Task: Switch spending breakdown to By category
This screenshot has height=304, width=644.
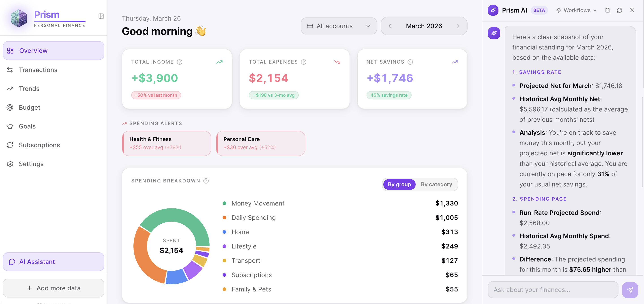Action: tap(436, 184)
